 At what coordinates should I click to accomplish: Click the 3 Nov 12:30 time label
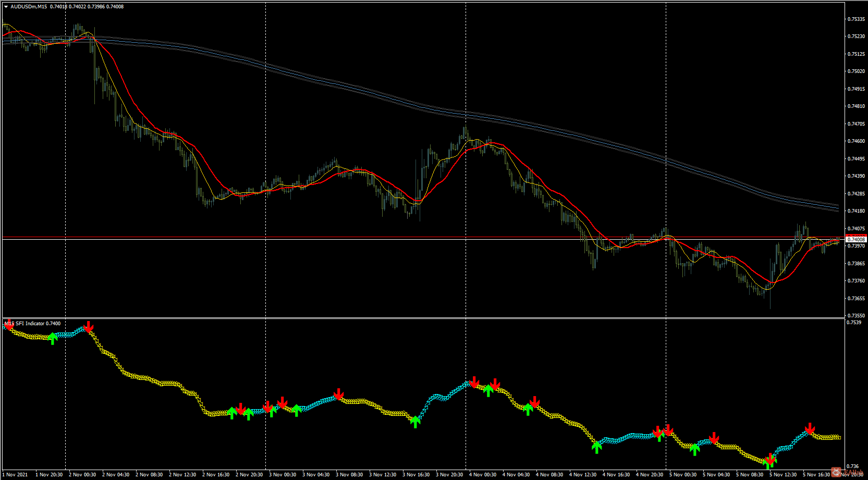pos(383,475)
